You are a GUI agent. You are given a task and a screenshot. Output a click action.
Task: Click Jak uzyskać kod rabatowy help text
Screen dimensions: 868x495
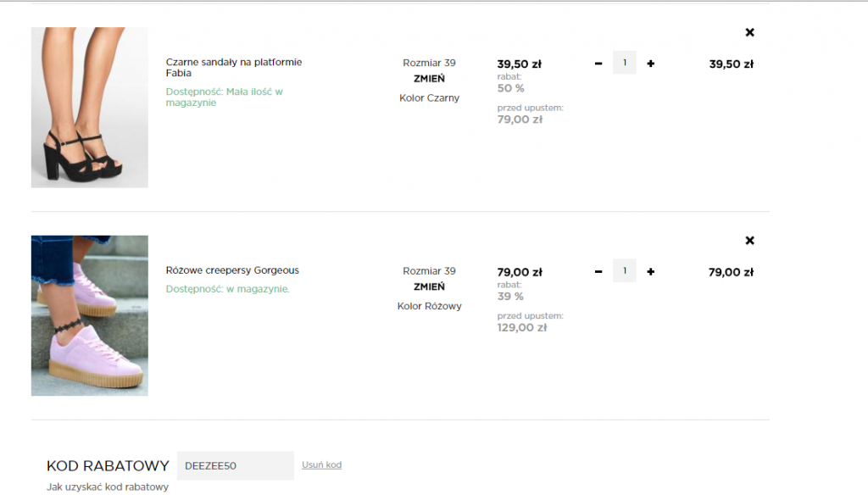pos(108,487)
